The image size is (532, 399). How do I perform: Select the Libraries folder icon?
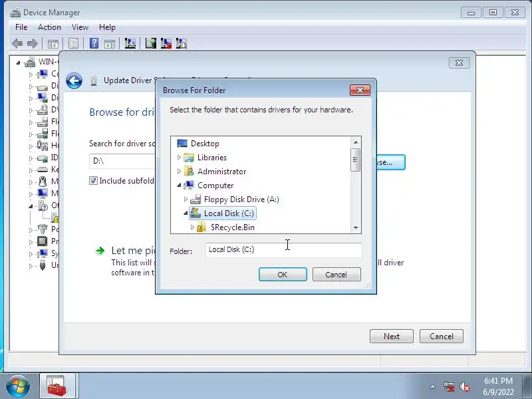tap(189, 158)
